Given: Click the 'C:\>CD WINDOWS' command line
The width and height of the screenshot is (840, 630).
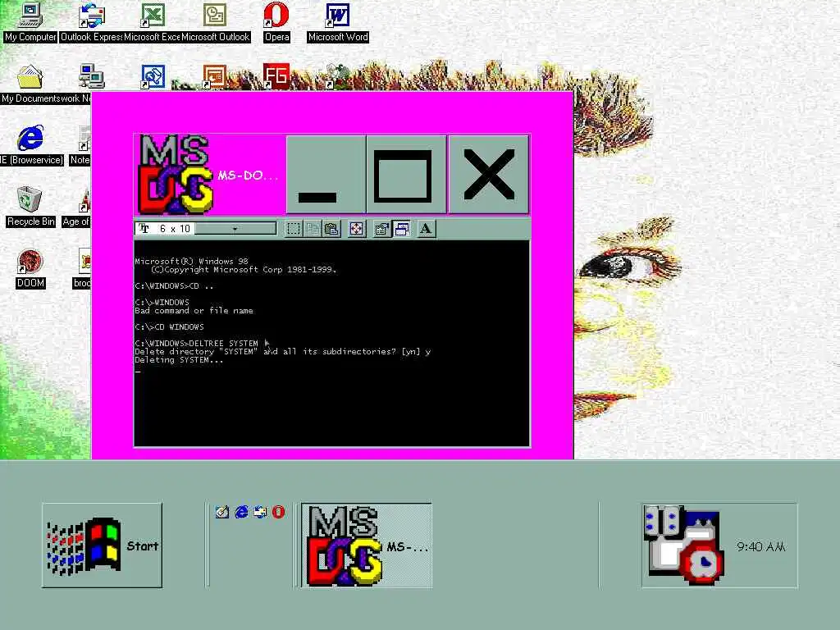Looking at the screenshot, I should (169, 326).
